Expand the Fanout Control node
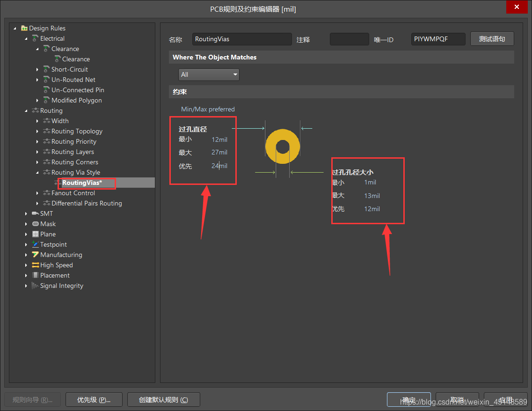 click(37, 193)
